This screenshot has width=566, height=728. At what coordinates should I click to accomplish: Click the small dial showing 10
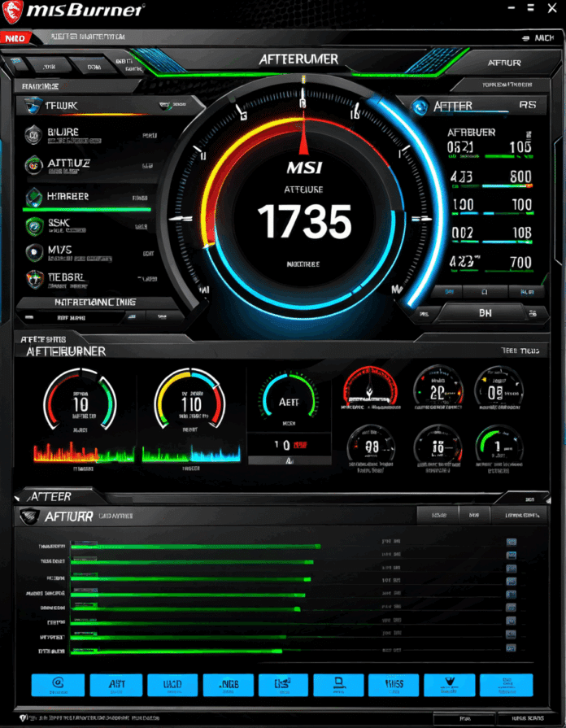pyautogui.click(x=80, y=399)
